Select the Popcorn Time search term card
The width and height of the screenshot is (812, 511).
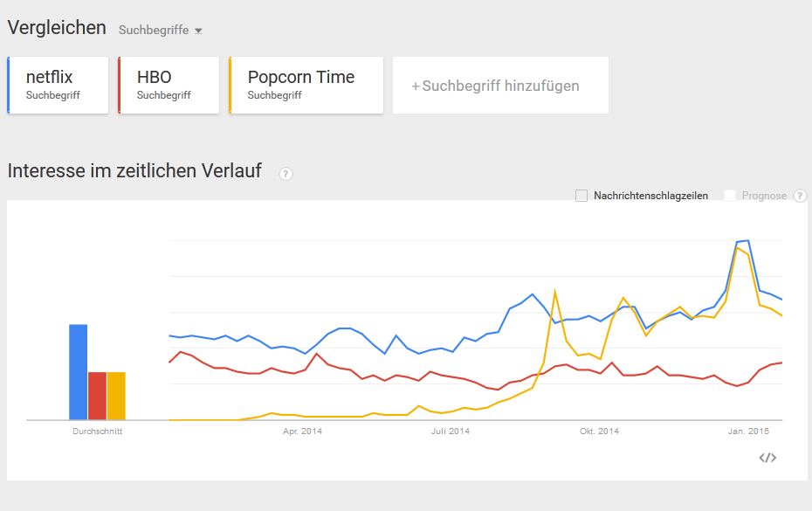[306, 85]
